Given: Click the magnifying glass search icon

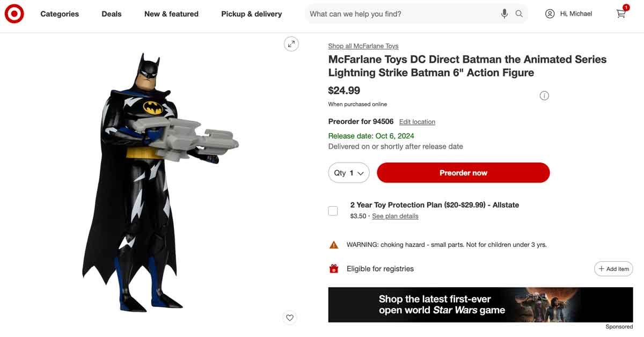Looking at the screenshot, I should [x=519, y=14].
